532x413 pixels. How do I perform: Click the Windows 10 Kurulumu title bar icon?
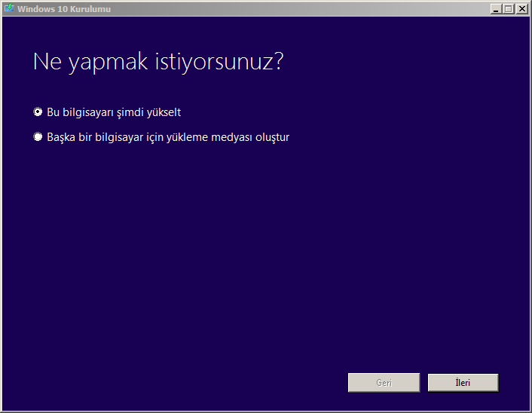9,8
